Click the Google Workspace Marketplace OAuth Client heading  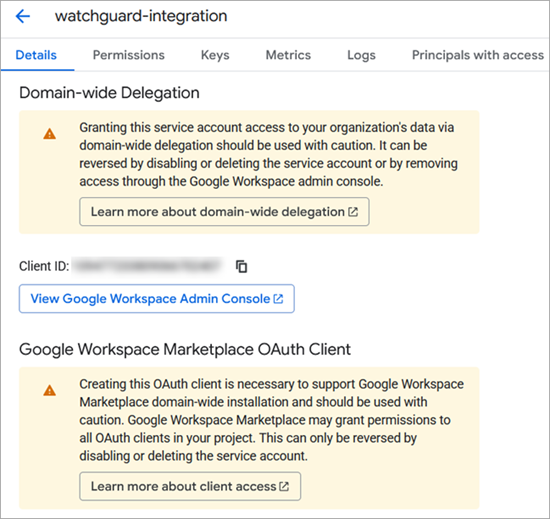185,349
